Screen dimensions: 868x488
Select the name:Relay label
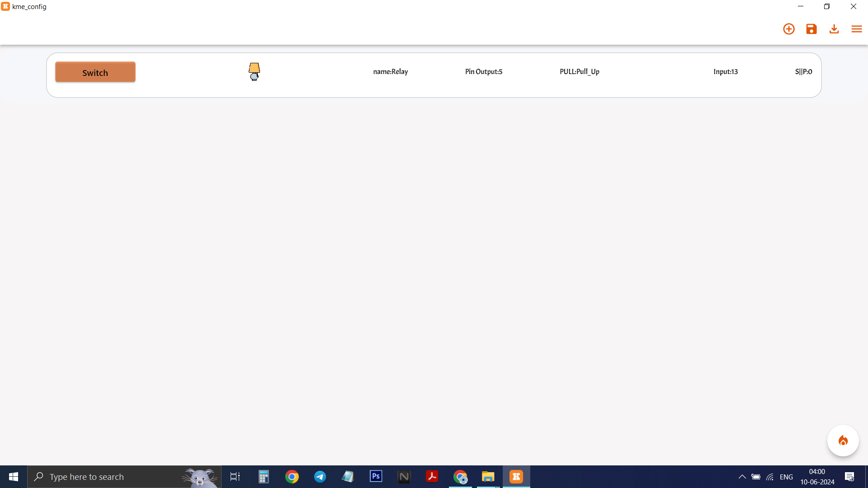point(391,71)
